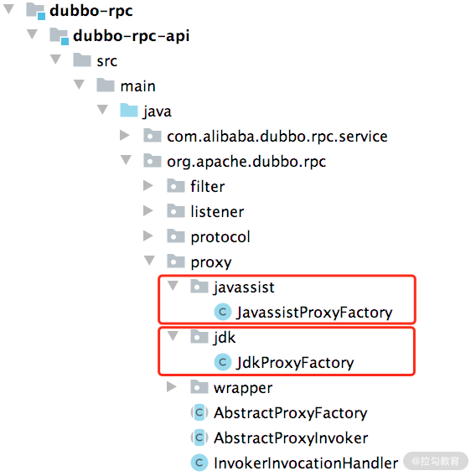Click the JdkProxyFactory class icon
476x476 pixels.
point(223,362)
